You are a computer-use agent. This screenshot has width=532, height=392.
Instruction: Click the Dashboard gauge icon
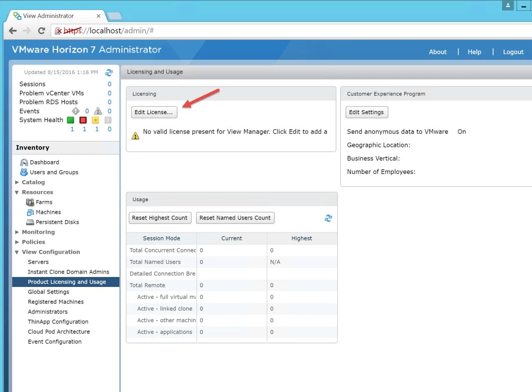24,162
